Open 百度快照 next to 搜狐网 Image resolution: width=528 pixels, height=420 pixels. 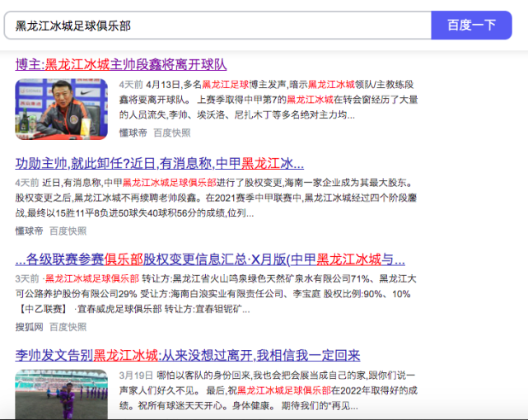click(68, 327)
